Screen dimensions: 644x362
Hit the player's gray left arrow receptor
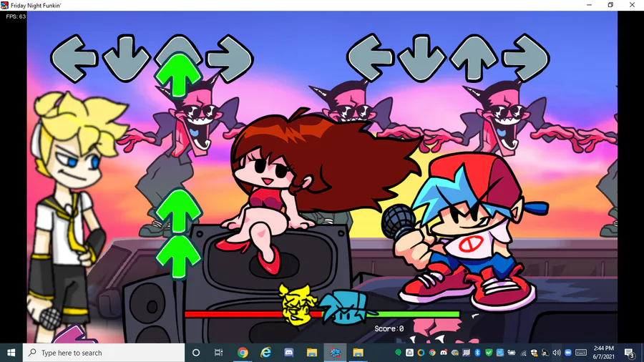370,57
